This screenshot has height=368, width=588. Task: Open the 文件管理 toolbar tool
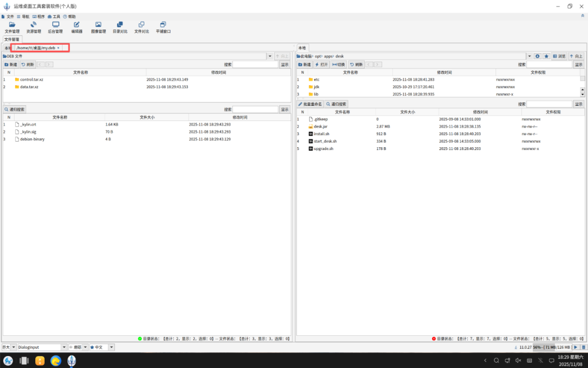12,27
